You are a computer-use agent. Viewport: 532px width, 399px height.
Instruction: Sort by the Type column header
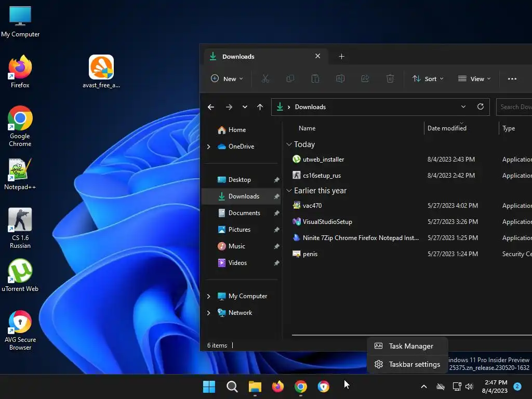(x=509, y=128)
